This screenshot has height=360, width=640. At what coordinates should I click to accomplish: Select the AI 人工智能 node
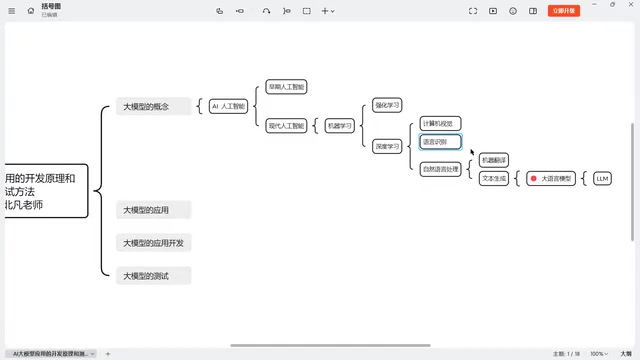[228, 106]
